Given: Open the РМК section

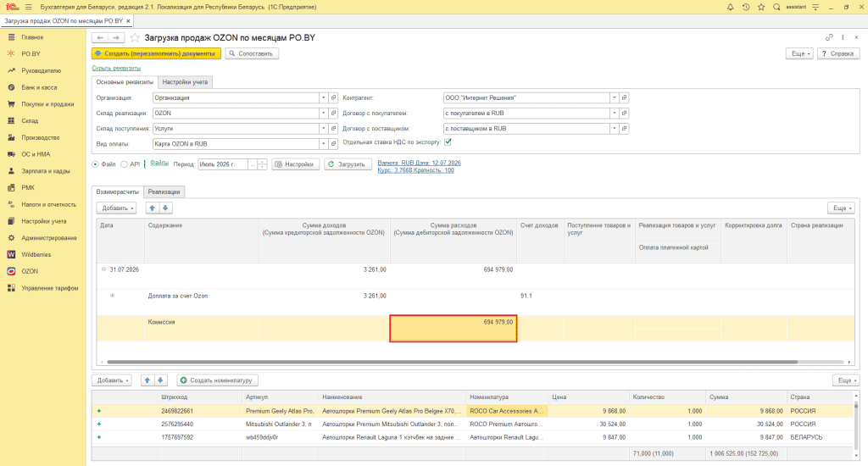Looking at the screenshot, I should pos(28,187).
